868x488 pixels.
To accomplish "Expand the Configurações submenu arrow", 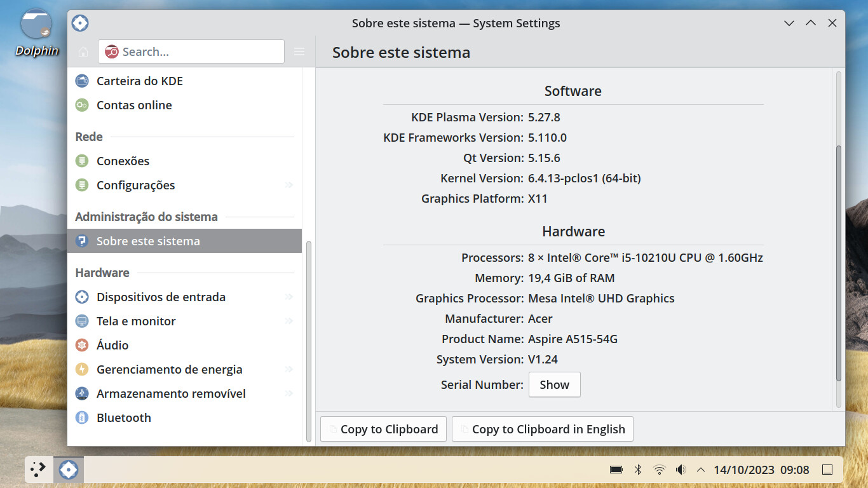I will (x=289, y=186).
